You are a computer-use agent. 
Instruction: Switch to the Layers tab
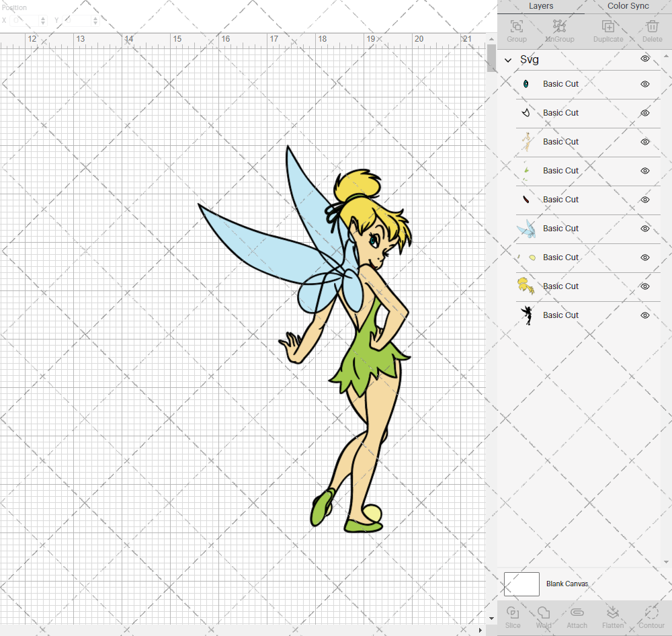point(541,6)
